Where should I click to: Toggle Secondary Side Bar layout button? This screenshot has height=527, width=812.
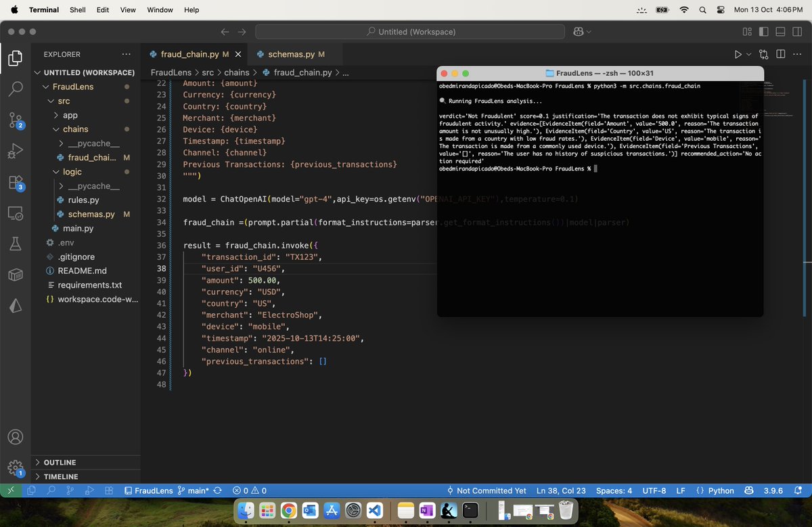[796, 32]
